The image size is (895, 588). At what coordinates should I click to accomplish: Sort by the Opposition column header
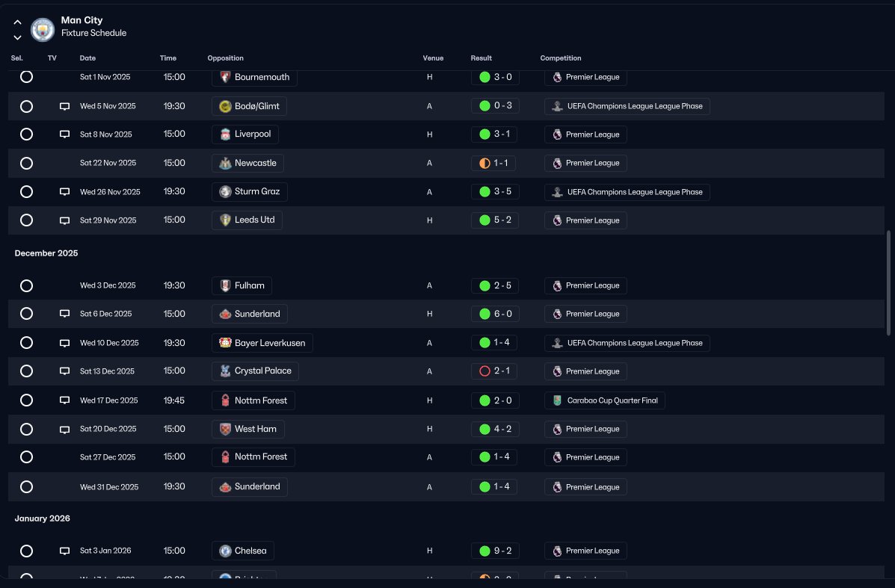(x=226, y=58)
